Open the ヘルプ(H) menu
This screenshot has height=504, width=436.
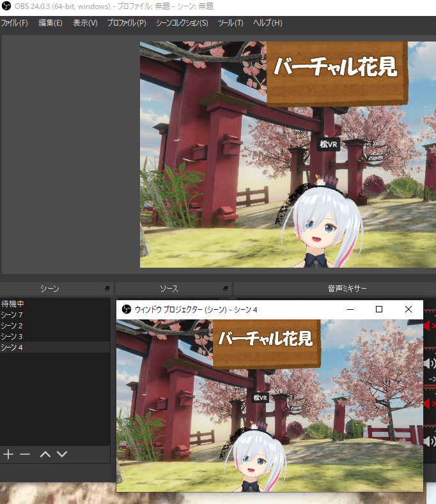pyautogui.click(x=267, y=23)
